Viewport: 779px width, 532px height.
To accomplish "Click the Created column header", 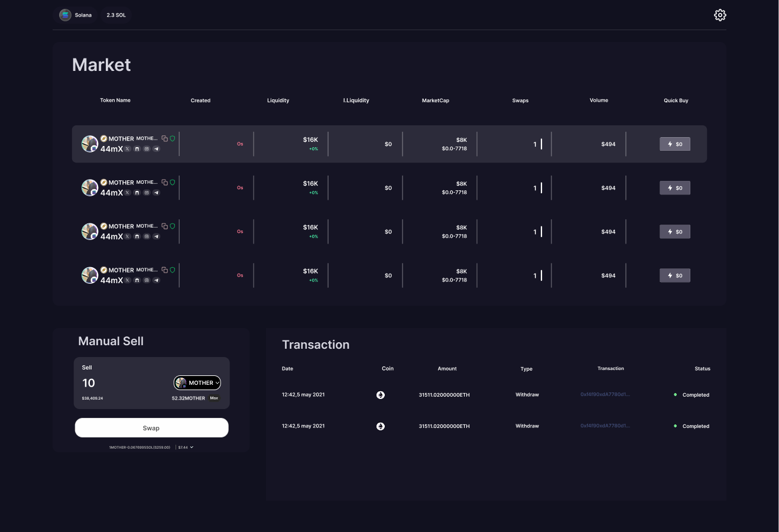I will (x=200, y=100).
